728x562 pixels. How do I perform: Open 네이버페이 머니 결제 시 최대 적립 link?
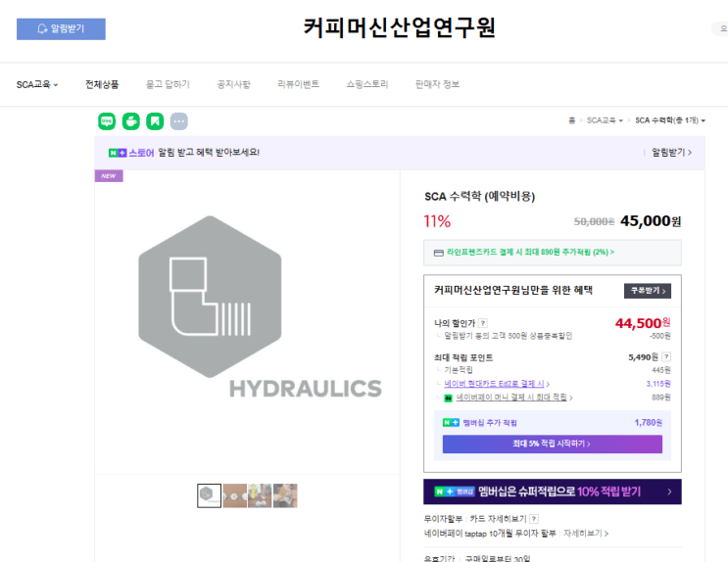(x=514, y=398)
